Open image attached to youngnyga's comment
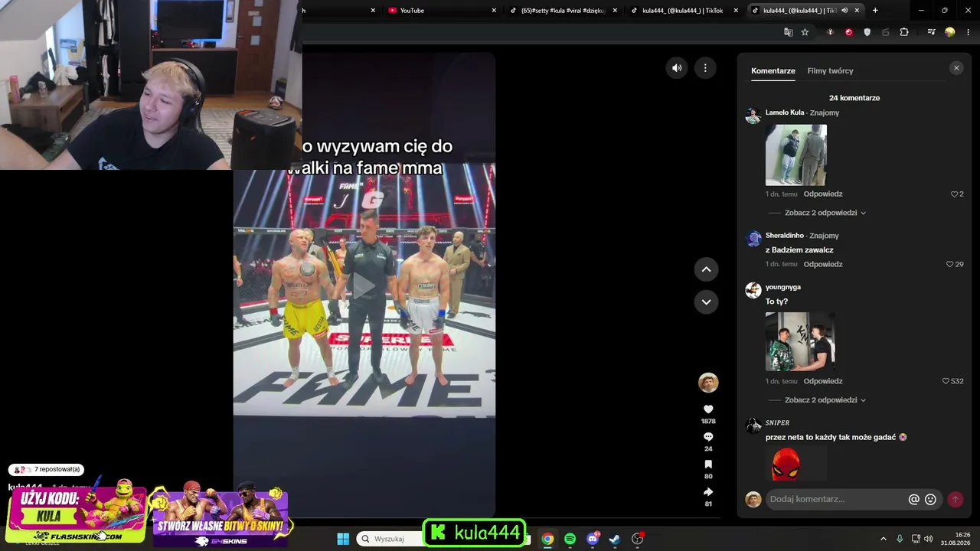 pos(800,341)
